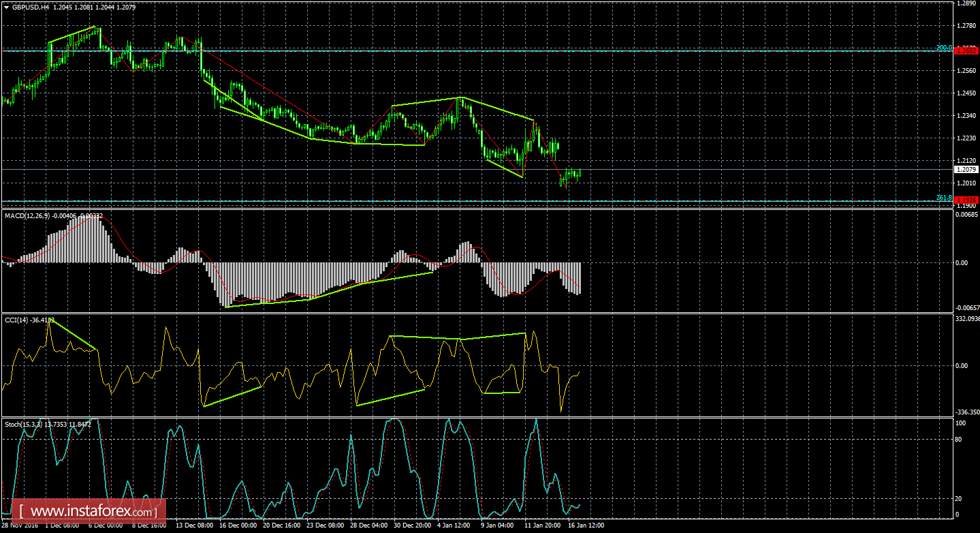The width and height of the screenshot is (980, 533).
Task: Click the latest green candlestick on the chart
Action: 579,174
